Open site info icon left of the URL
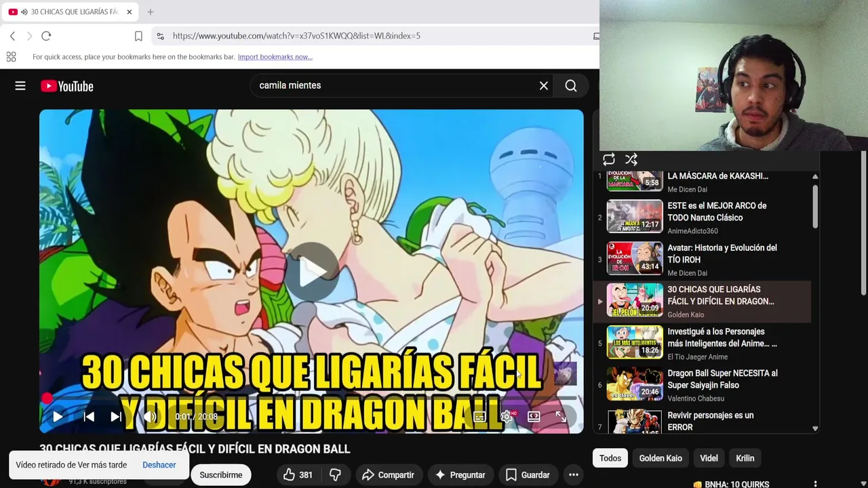868x488 pixels. 159,36
